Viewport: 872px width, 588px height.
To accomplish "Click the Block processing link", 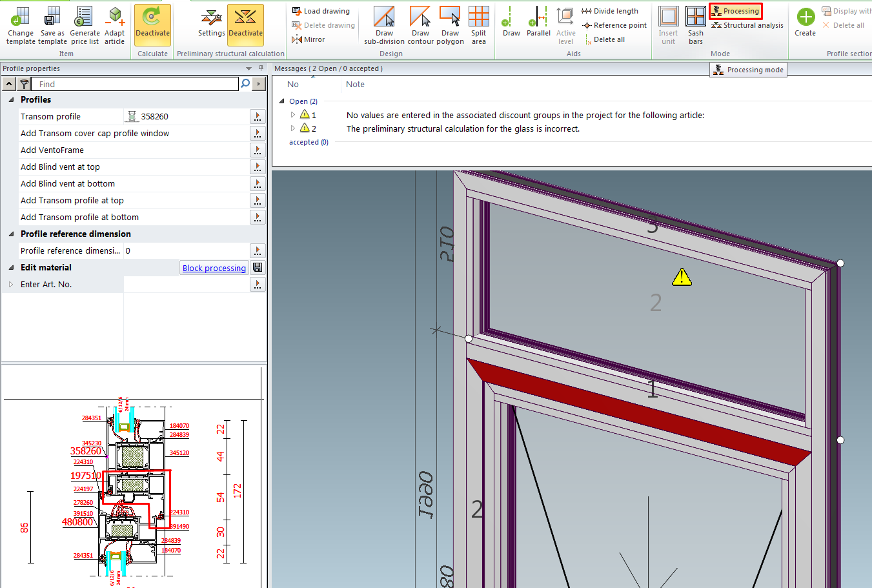I will tap(214, 268).
